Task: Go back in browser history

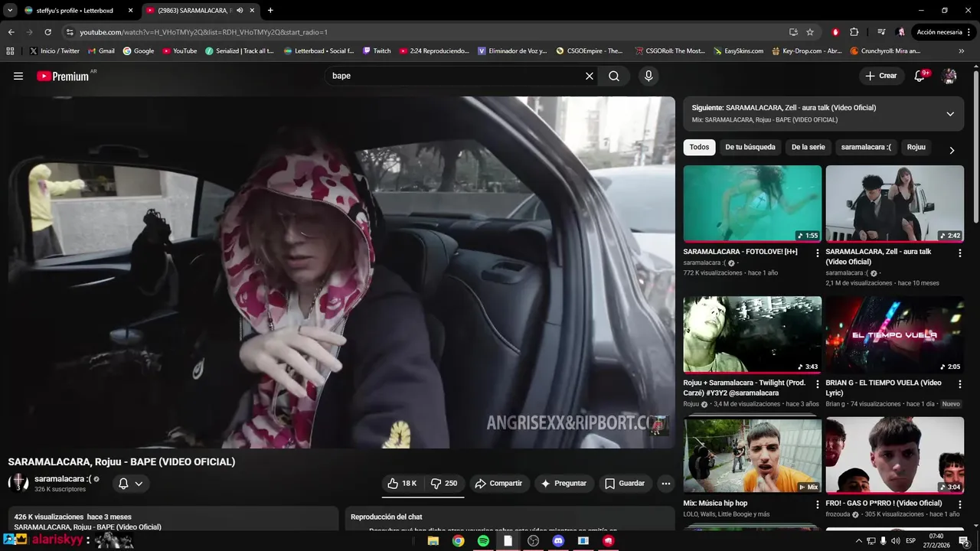Action: (x=11, y=32)
